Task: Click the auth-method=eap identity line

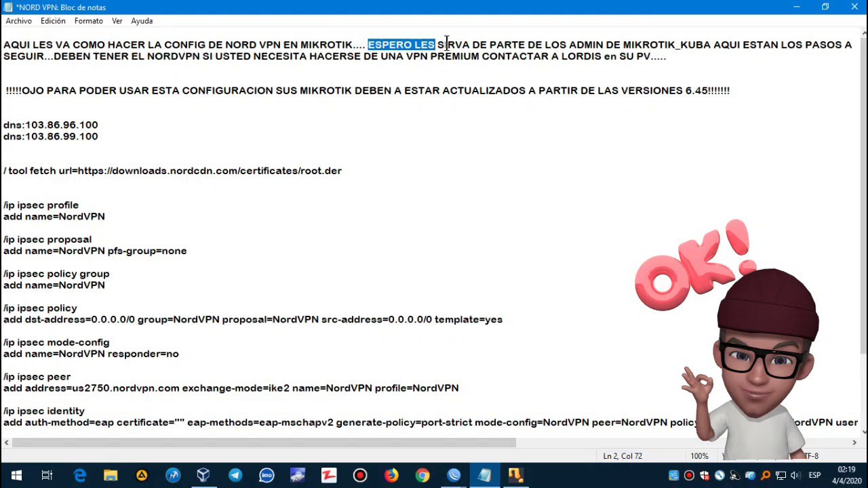Action: (x=431, y=422)
